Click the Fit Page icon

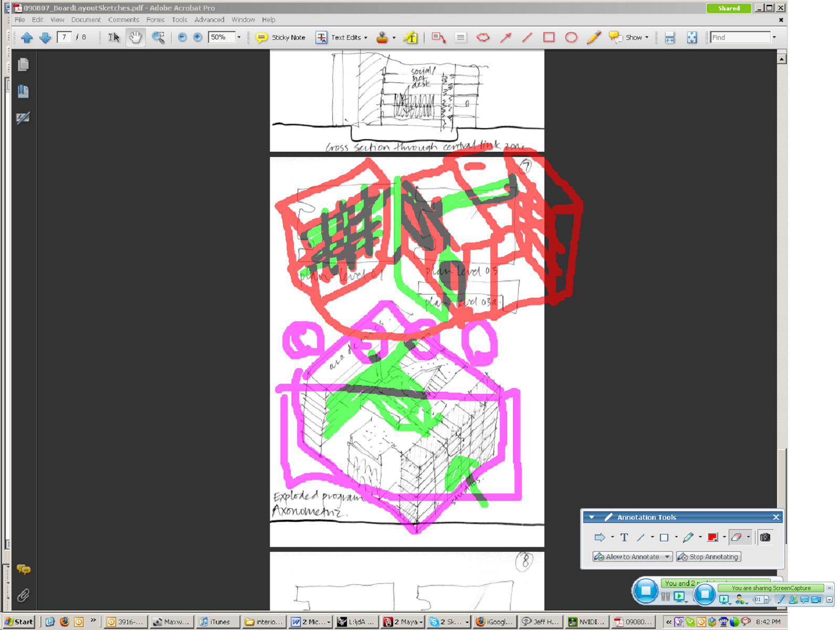[692, 37]
